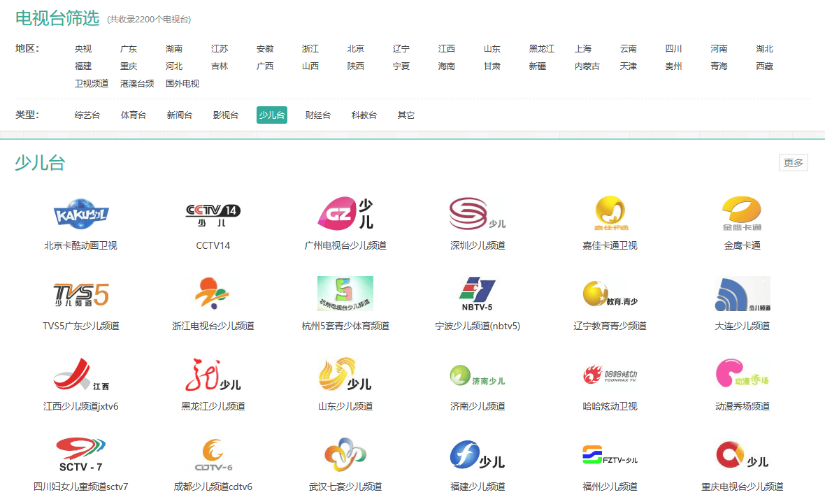Filter region by 西藏
825x504 pixels.
[764, 66]
